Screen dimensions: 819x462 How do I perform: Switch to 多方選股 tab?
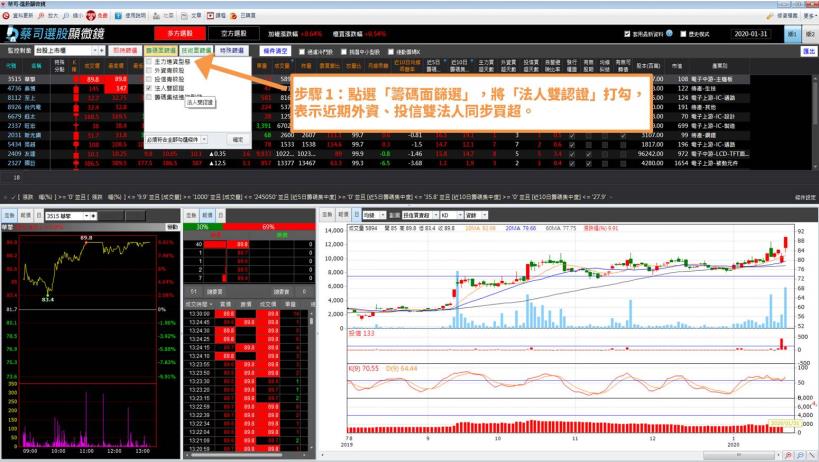coord(180,33)
